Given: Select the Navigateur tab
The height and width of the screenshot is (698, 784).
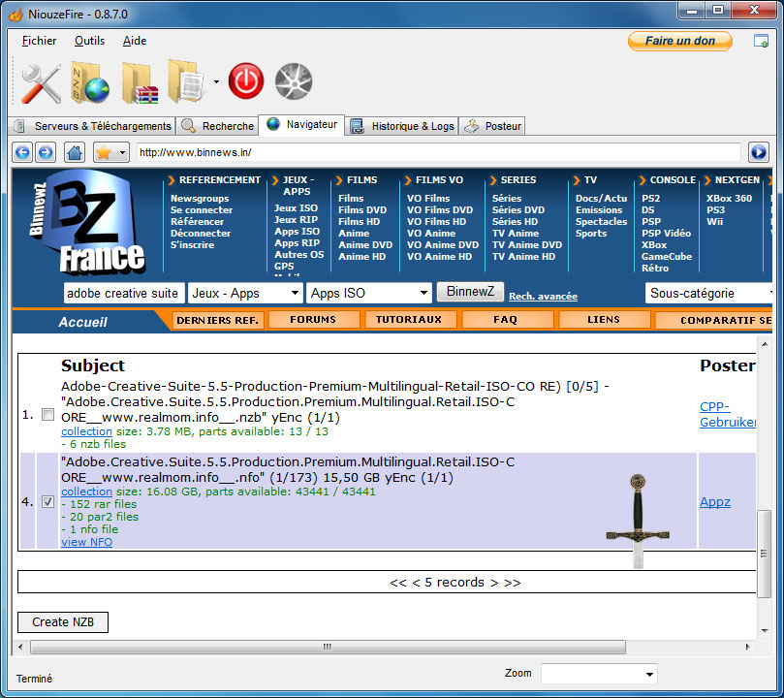Looking at the screenshot, I should (301, 124).
